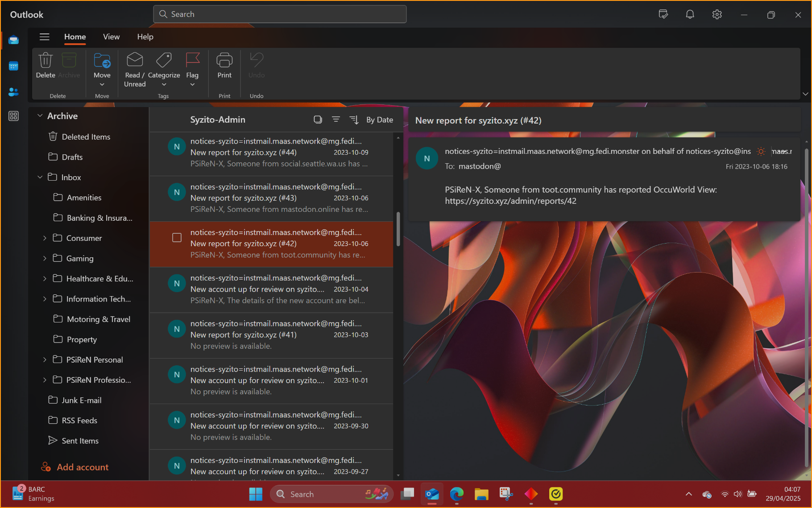812x508 pixels.
Task: Show hidden system tray icons
Action: pyautogui.click(x=689, y=494)
